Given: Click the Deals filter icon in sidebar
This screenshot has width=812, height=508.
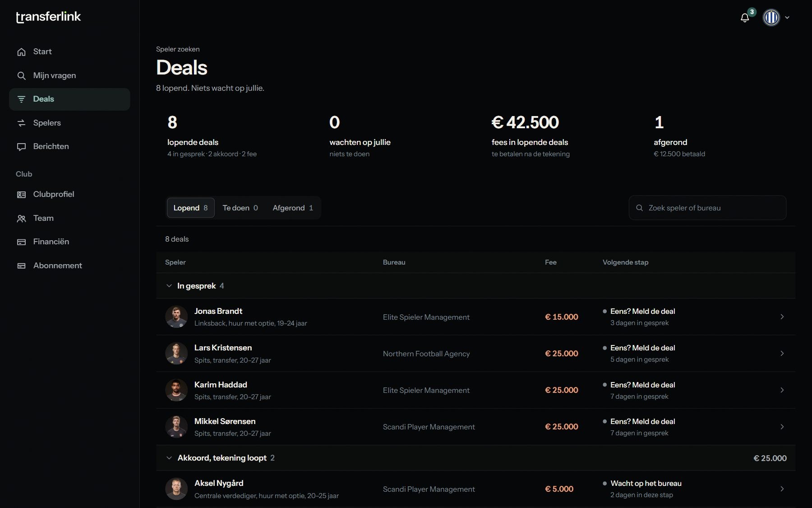Looking at the screenshot, I should pos(21,99).
